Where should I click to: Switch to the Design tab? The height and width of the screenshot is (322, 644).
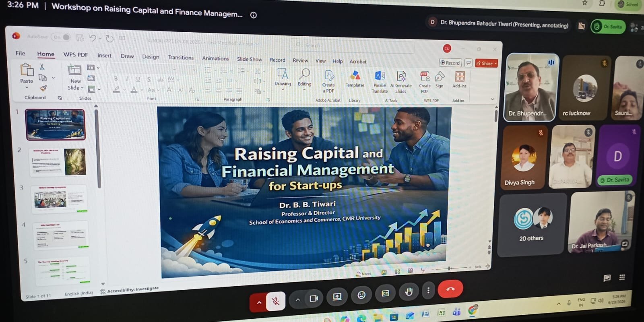[x=151, y=57]
